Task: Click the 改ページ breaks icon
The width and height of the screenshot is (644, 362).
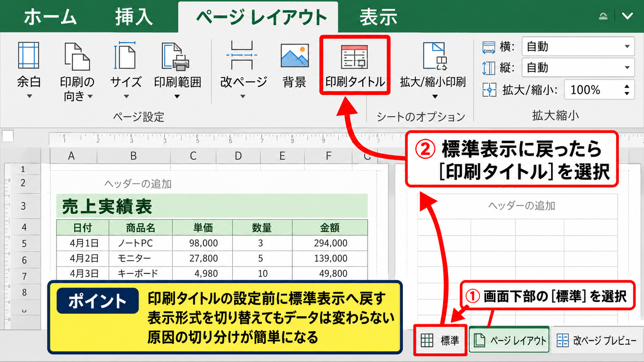Action: click(x=242, y=55)
